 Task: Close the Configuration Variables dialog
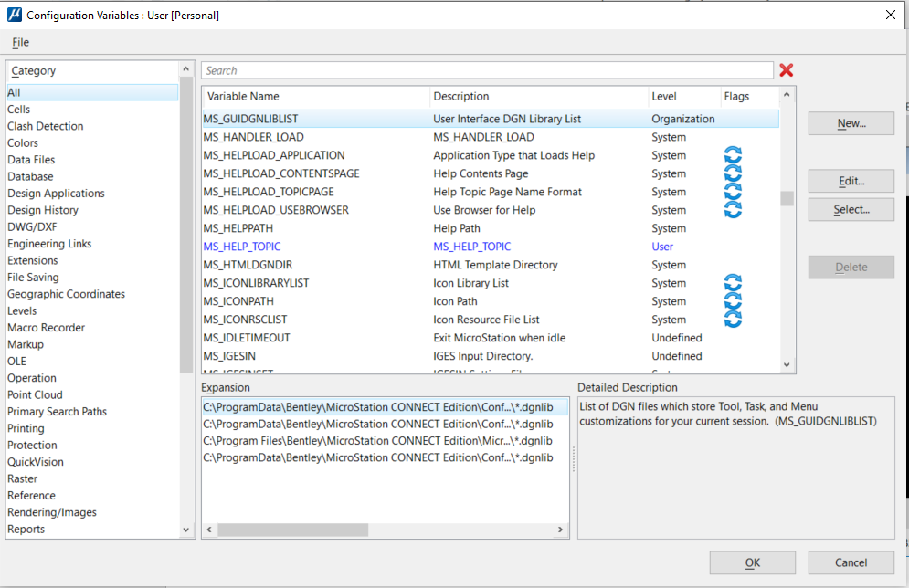[x=891, y=15]
